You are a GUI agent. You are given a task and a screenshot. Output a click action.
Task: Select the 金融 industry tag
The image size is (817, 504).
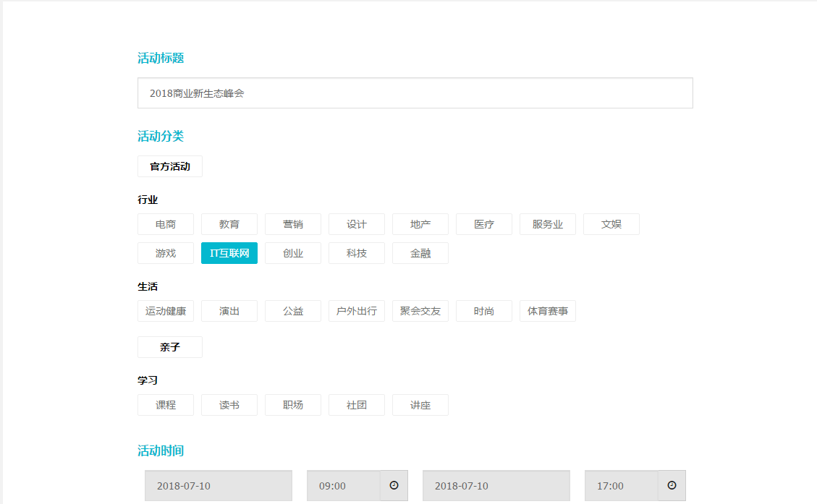(x=420, y=253)
